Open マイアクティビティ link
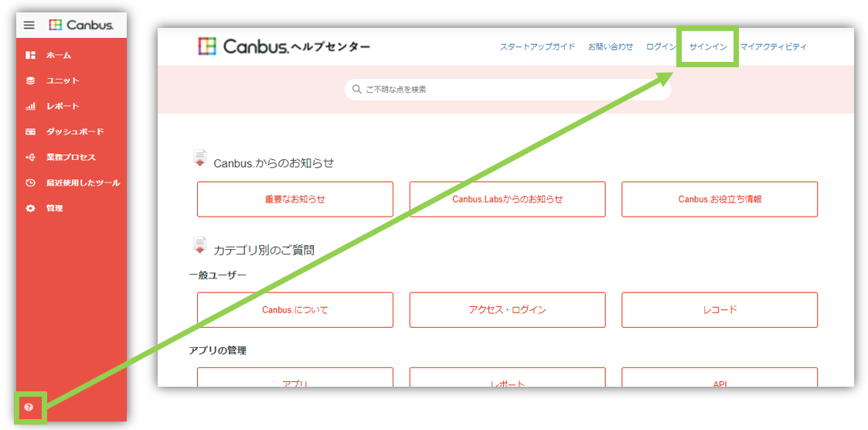This screenshot has width=868, height=430. point(774,46)
